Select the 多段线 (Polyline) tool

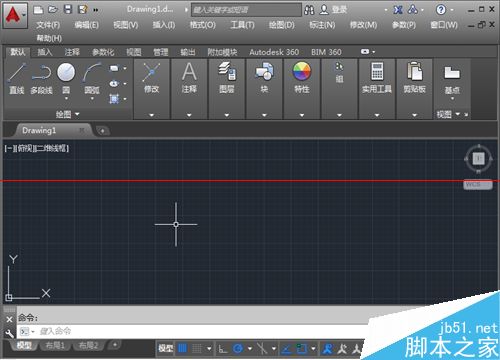pyautogui.click(x=41, y=79)
